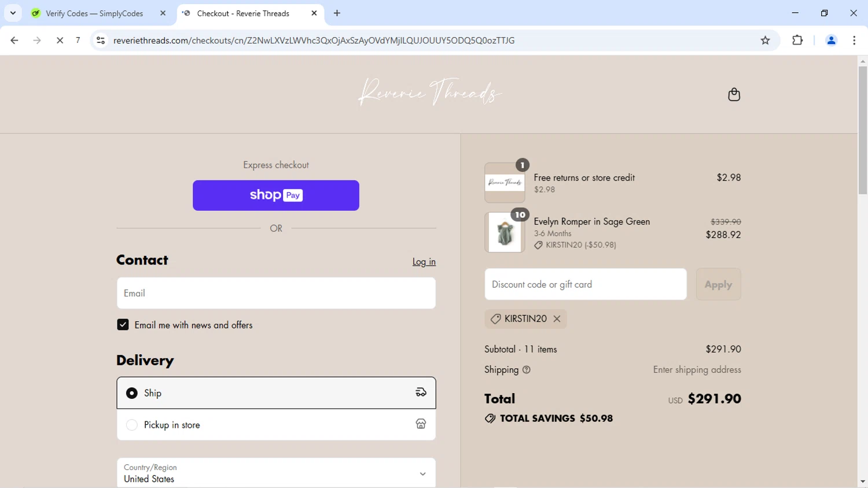Screen dimensions: 868x488
Task: Click the Ship truck icon
Action: coord(421,392)
